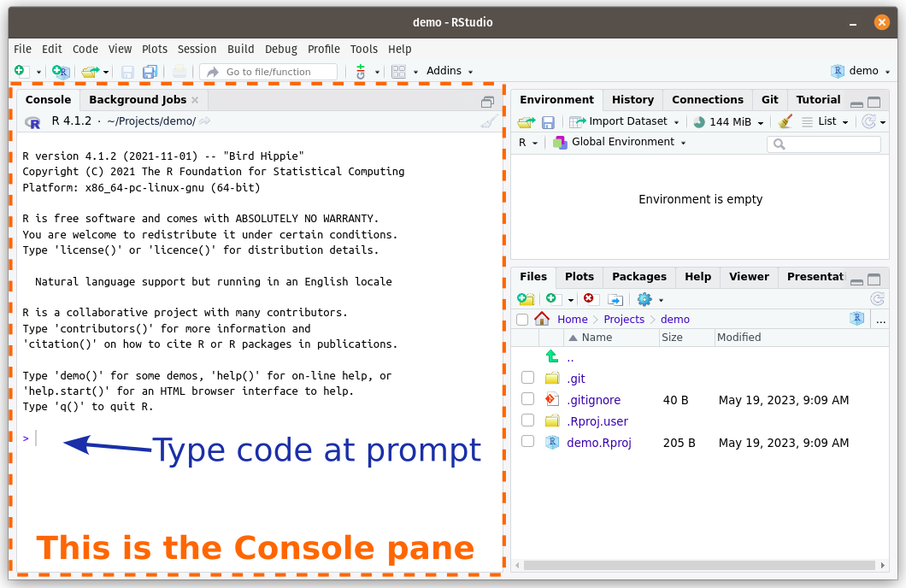Clear environment objects with the broom icon
The image size is (906, 588).
(x=785, y=122)
